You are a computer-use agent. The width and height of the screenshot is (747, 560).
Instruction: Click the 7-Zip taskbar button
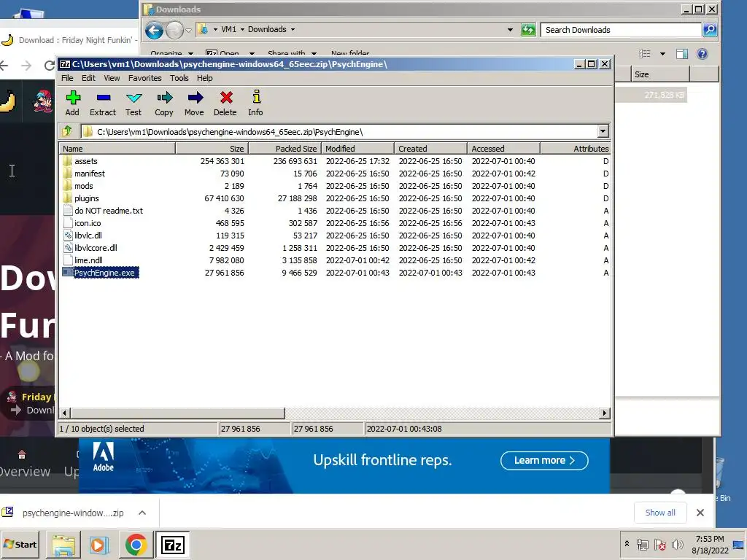coord(172,545)
